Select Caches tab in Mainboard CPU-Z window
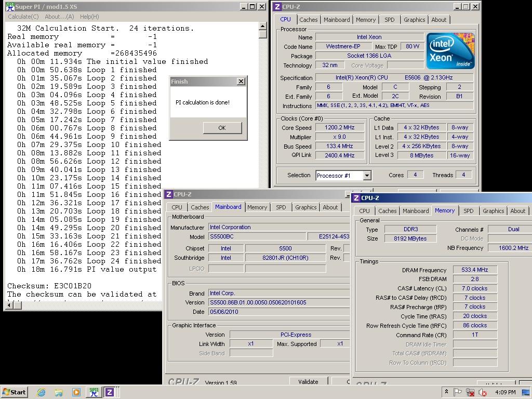 [200, 207]
